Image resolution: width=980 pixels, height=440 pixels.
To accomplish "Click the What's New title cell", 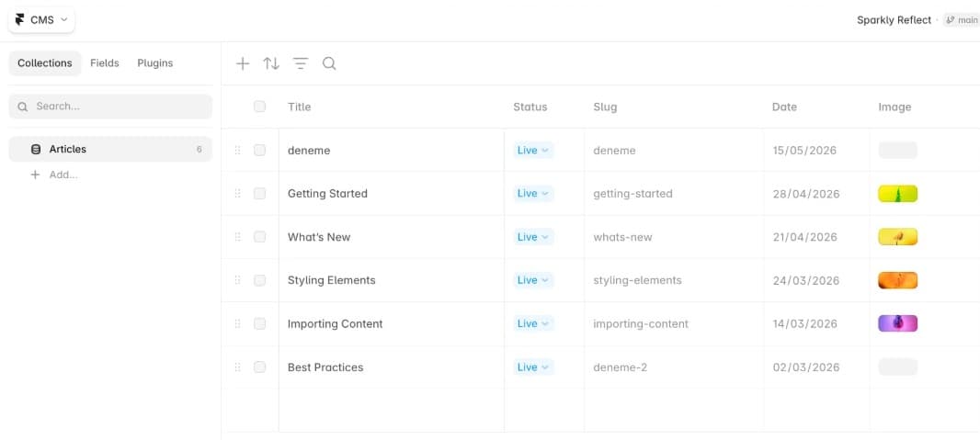I will click(x=392, y=237).
